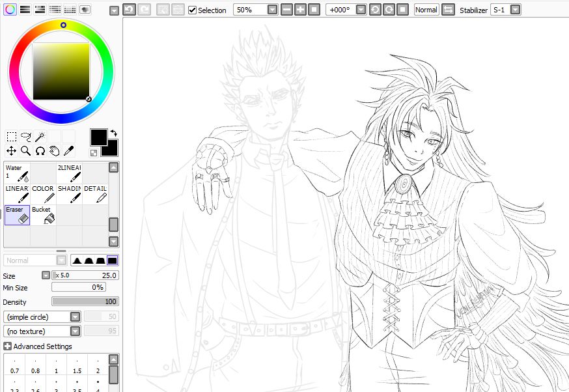Toggle the swatches grid panel

pyautogui.click(x=70, y=9)
